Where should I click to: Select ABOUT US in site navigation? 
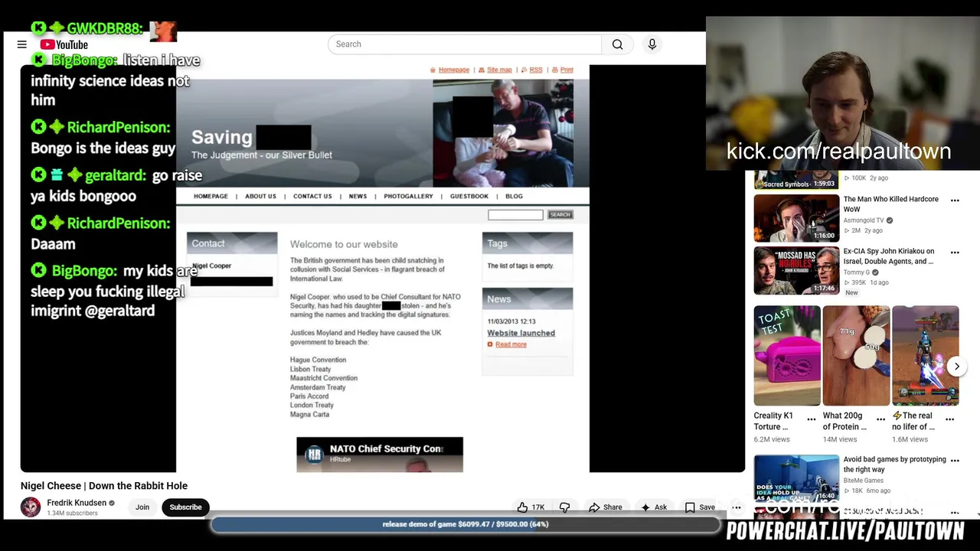pyautogui.click(x=260, y=197)
